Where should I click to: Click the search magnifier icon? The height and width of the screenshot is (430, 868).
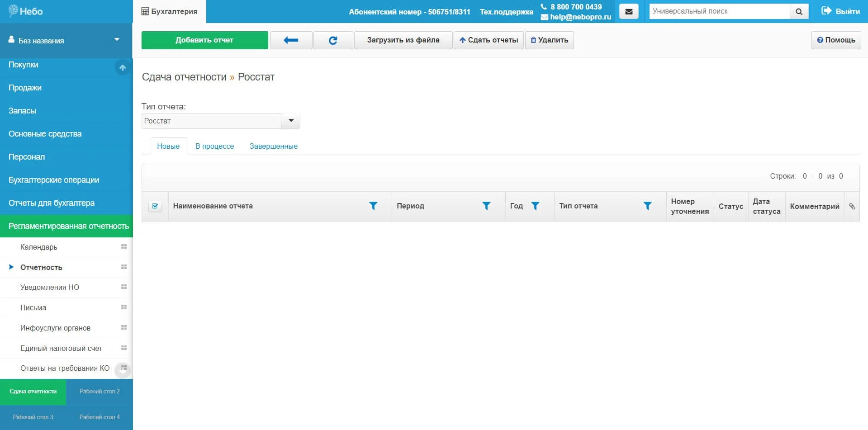click(x=799, y=11)
